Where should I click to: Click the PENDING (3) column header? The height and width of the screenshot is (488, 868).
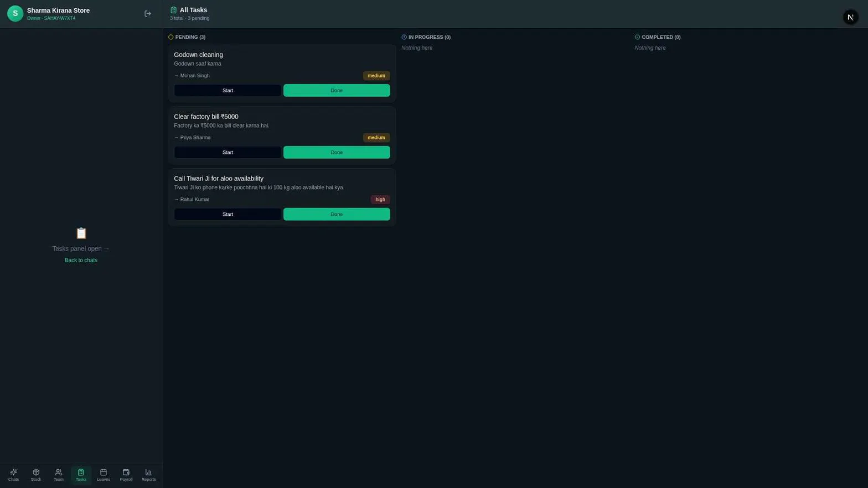tap(190, 37)
